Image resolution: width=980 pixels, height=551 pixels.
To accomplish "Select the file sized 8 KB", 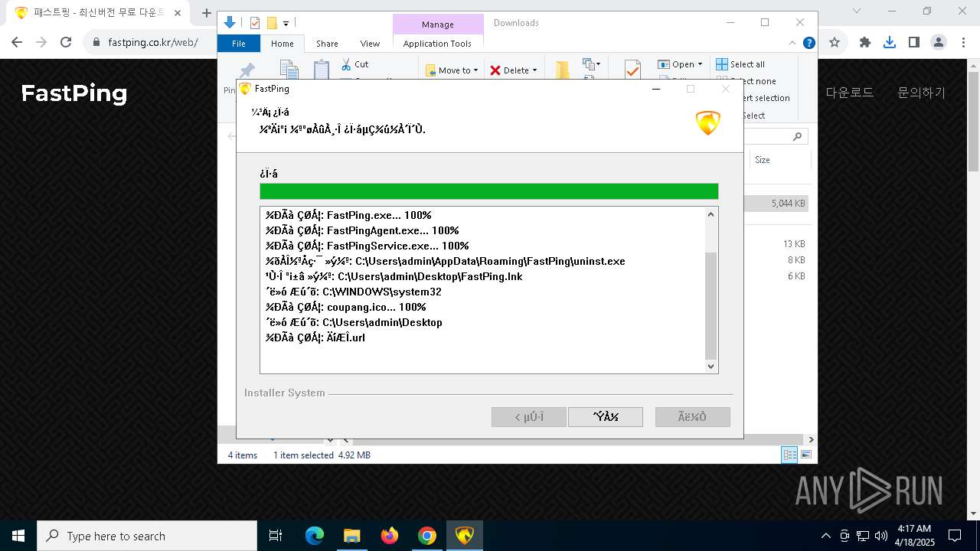I will tap(796, 260).
